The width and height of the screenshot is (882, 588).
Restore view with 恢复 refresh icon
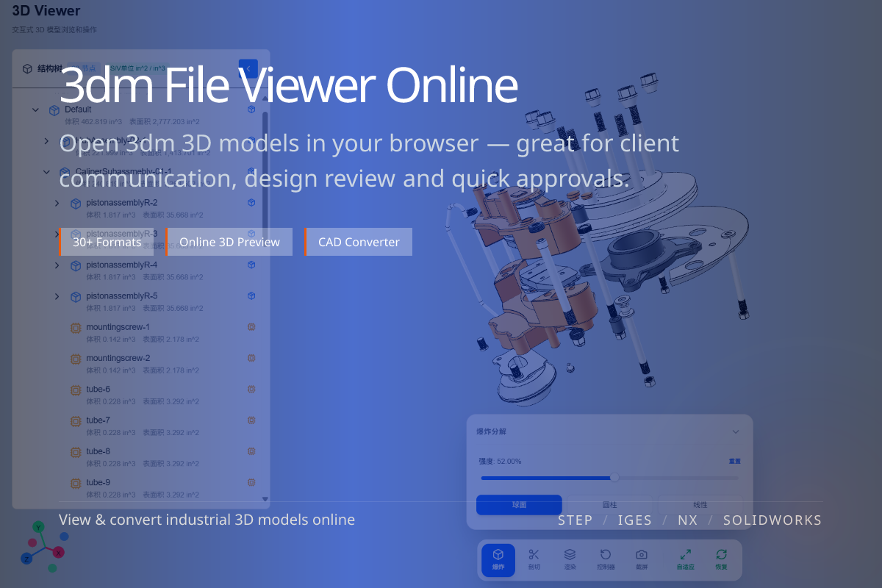[x=721, y=559]
